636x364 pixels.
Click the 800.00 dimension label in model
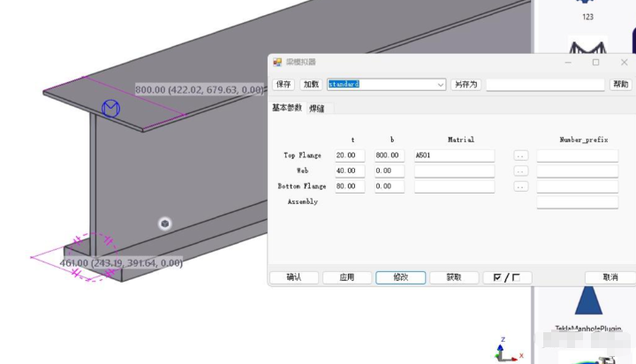point(199,89)
